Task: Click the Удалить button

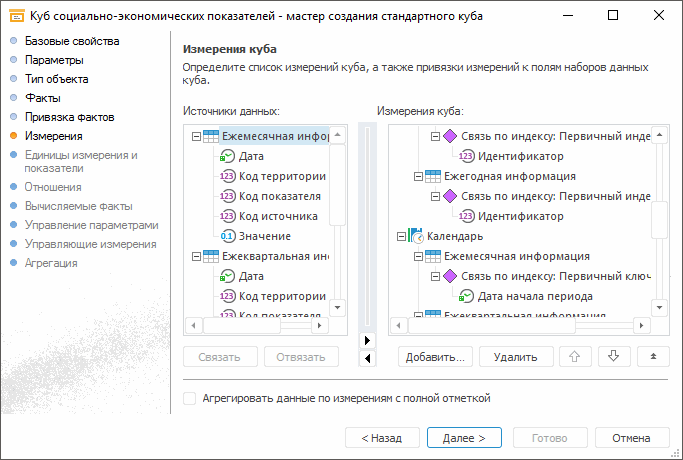Action: click(515, 356)
